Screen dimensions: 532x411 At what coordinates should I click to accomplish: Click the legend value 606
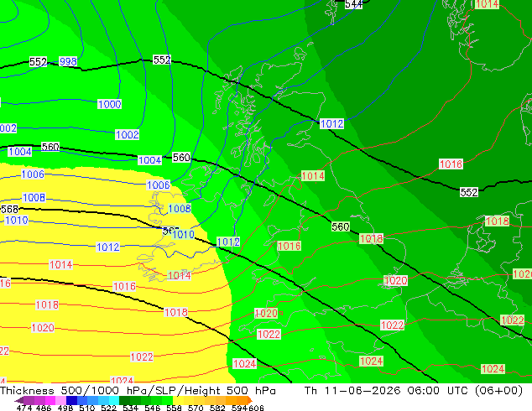point(255,408)
